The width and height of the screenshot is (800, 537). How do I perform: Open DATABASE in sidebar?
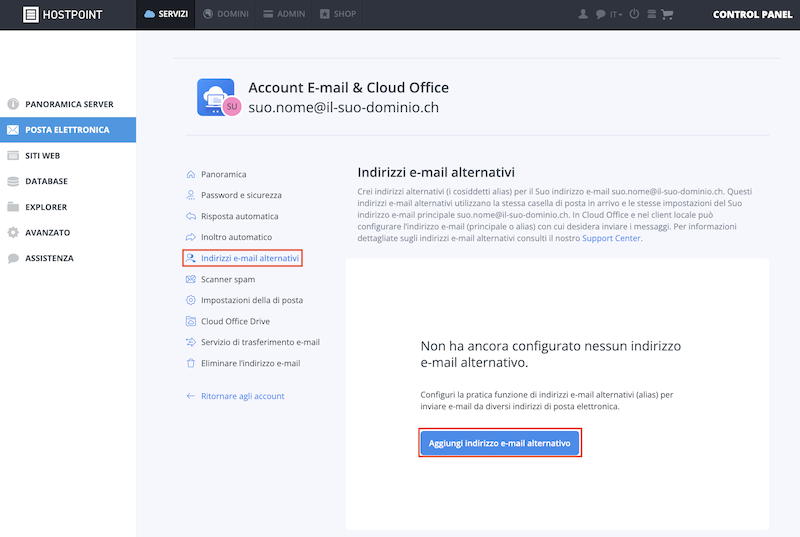[x=68, y=181]
